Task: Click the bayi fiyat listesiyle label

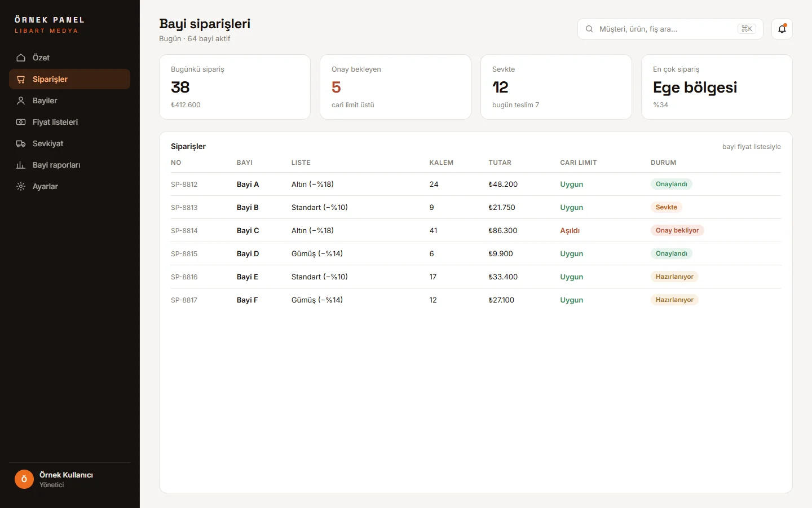Action: (752, 147)
